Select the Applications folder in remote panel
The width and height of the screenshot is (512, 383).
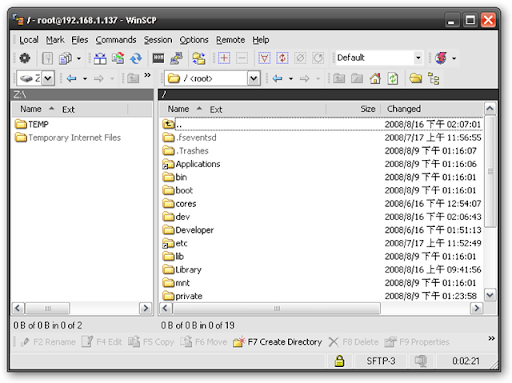click(x=191, y=164)
